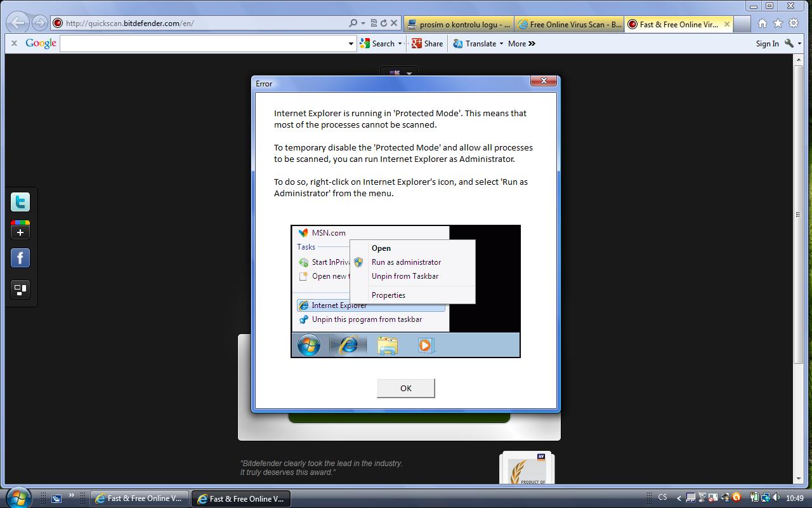Viewport: 812px width, 508px height.
Task: Open the volume speaker tray icon
Action: pos(776,498)
